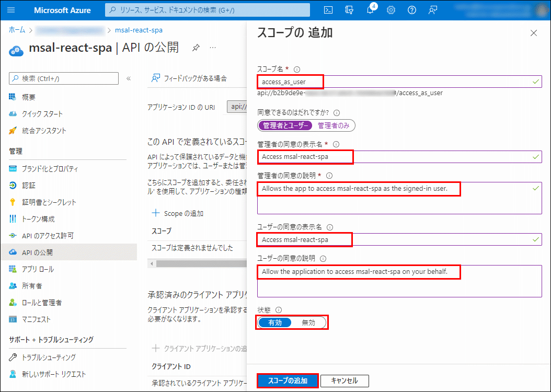Click the ユーザーの同意の表示名 input field

tap(399, 239)
